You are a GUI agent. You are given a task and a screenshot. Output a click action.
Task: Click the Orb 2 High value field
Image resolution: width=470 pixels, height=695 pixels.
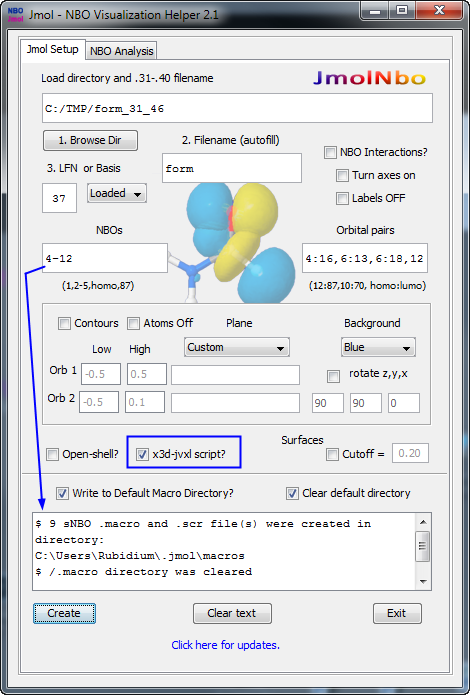(145, 402)
